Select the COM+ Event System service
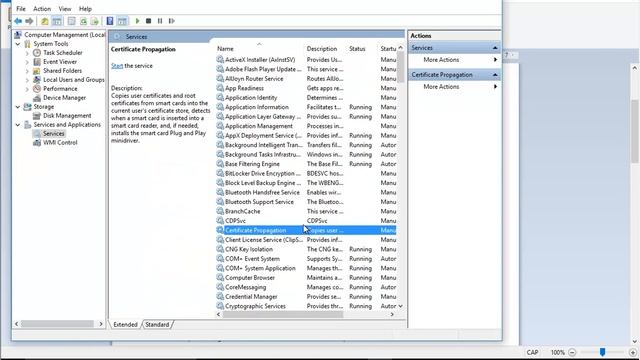This screenshot has height=360, width=640. pos(306,259)
